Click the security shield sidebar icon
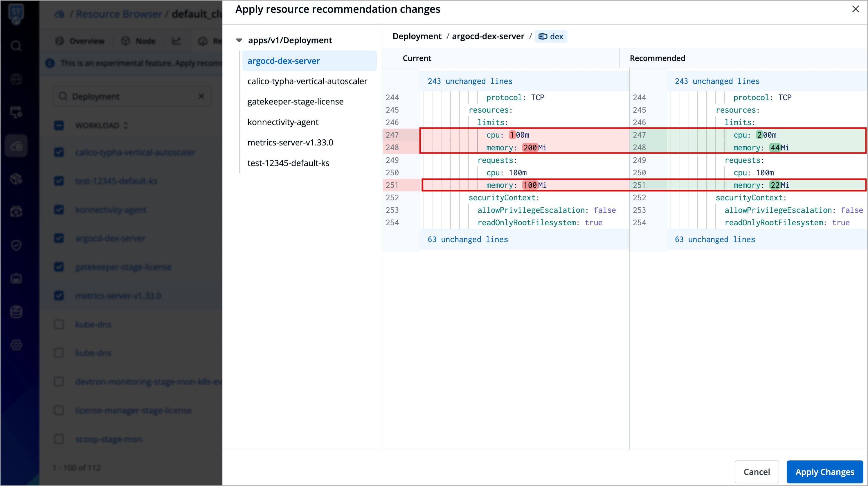Image resolution: width=868 pixels, height=486 pixels. pos(16,245)
